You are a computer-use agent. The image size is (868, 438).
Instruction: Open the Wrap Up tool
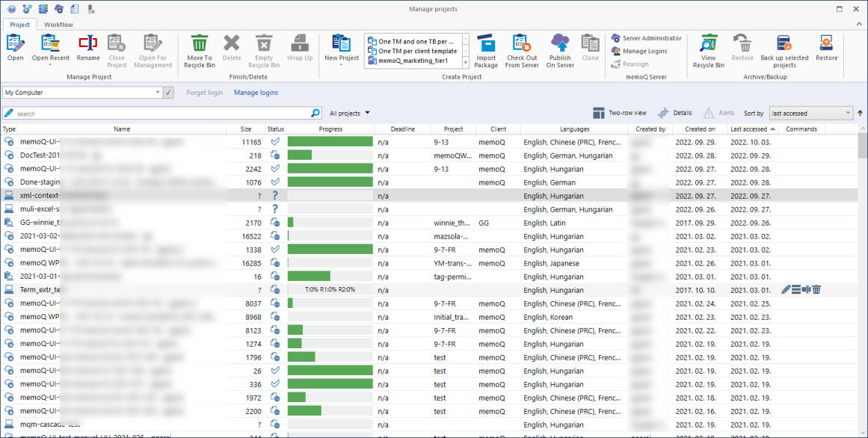click(x=299, y=50)
